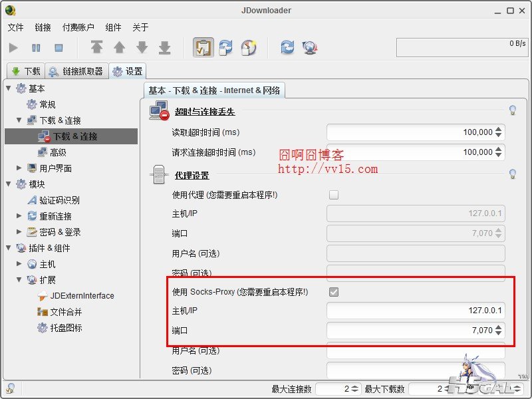The height and width of the screenshot is (399, 532).
Task: Select highlighted 下载 & 连接 tree item
Action: pyautogui.click(x=71, y=136)
